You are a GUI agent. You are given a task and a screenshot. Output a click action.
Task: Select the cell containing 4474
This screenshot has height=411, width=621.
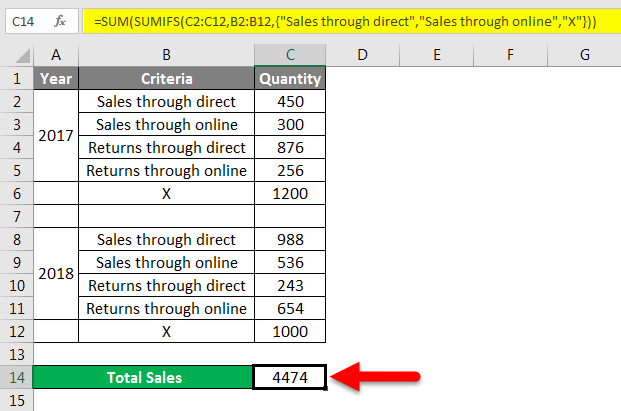click(x=289, y=377)
